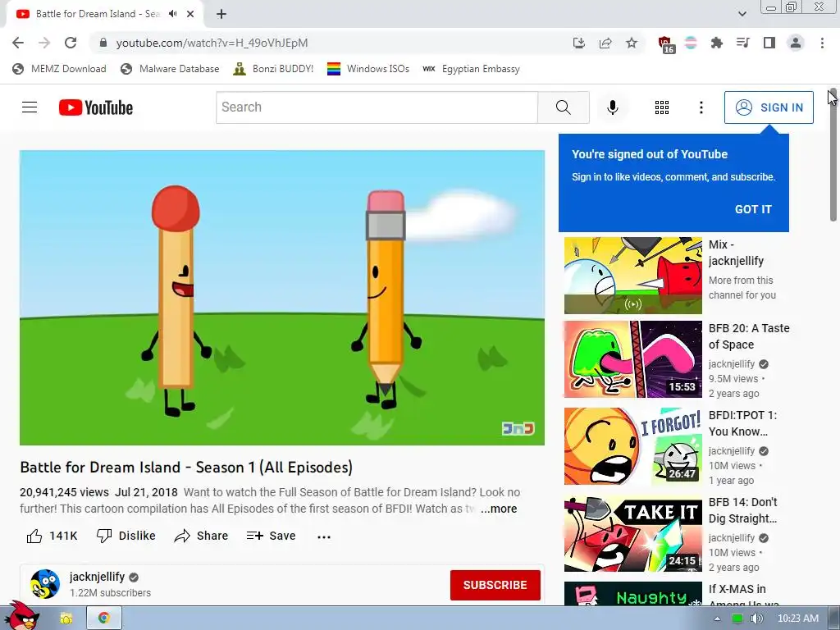Click the YouTube logo

pyautogui.click(x=96, y=107)
